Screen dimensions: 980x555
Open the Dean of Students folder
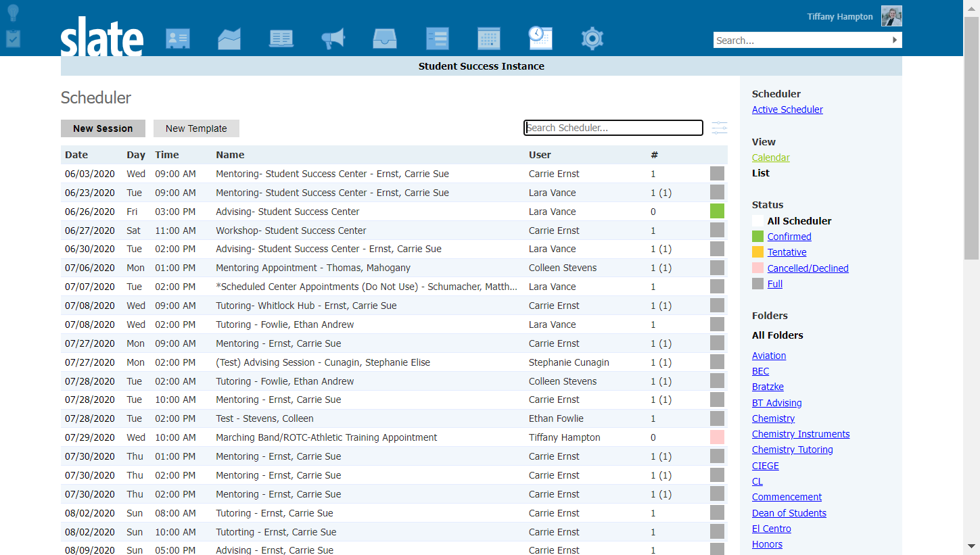pyautogui.click(x=789, y=513)
